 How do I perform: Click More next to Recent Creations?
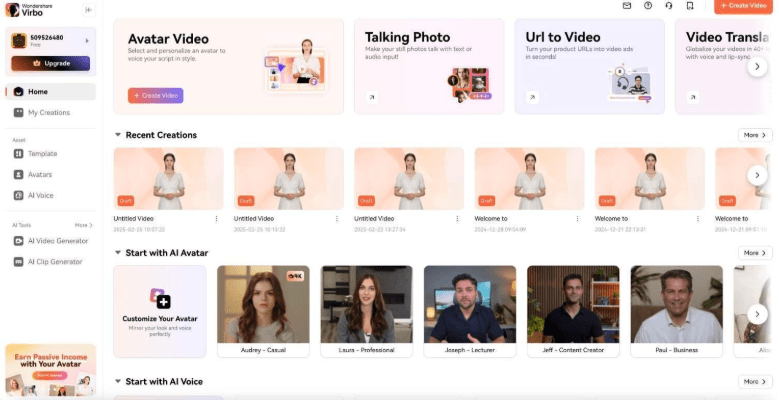[x=754, y=135]
